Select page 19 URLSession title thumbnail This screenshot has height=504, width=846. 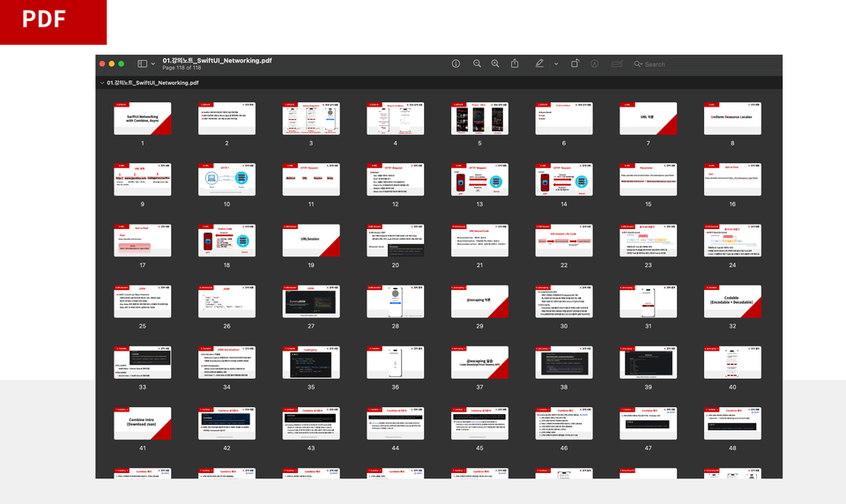coord(311,241)
